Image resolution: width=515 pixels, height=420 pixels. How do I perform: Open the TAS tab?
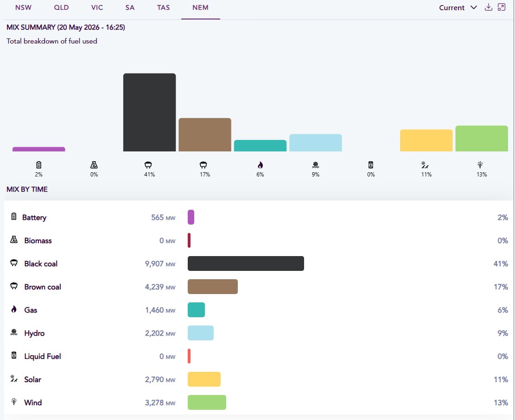point(163,7)
